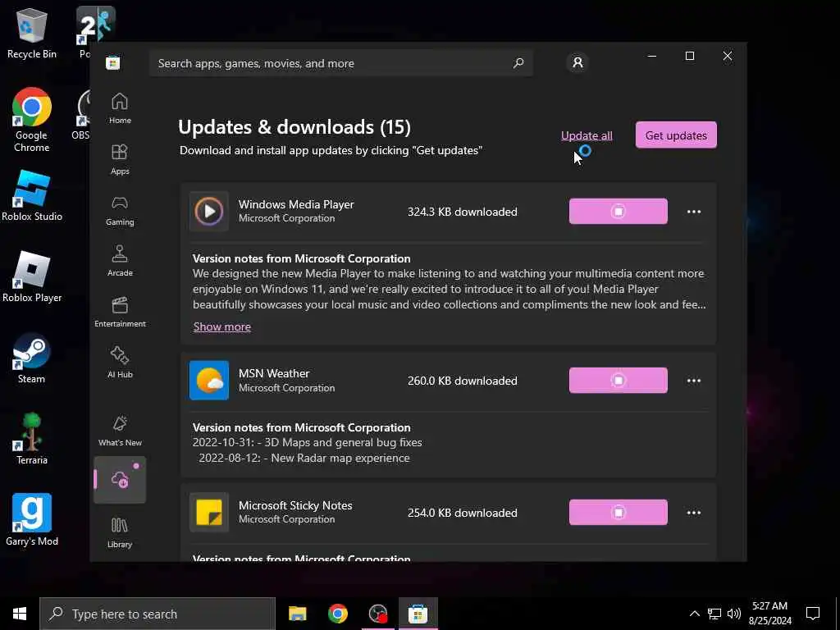Screen dimensions: 840x630
Task: Click the 254.0 KB downloaded status
Action: point(463,513)
